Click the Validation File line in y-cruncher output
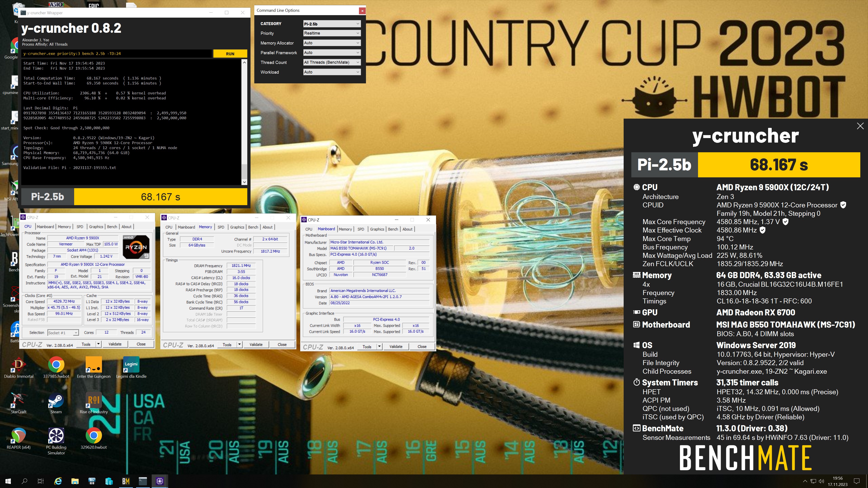This screenshot has width=868, height=488. (70, 168)
